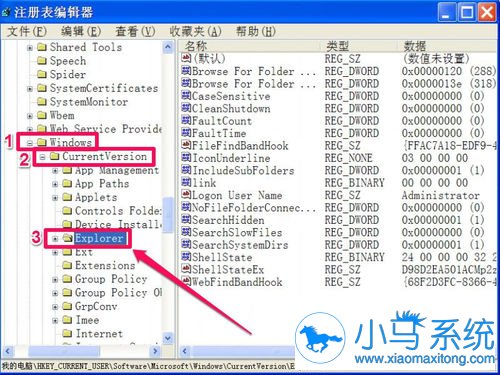Viewport: 500px width, 375px height.
Task: Click the Registry Editor title bar icon
Action: click(x=6, y=12)
